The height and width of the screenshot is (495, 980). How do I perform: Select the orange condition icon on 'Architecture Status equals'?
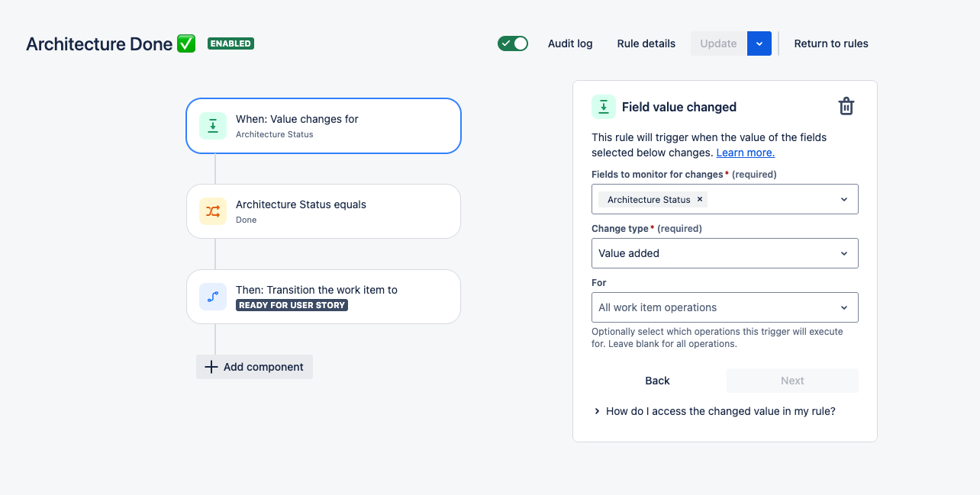pos(213,211)
